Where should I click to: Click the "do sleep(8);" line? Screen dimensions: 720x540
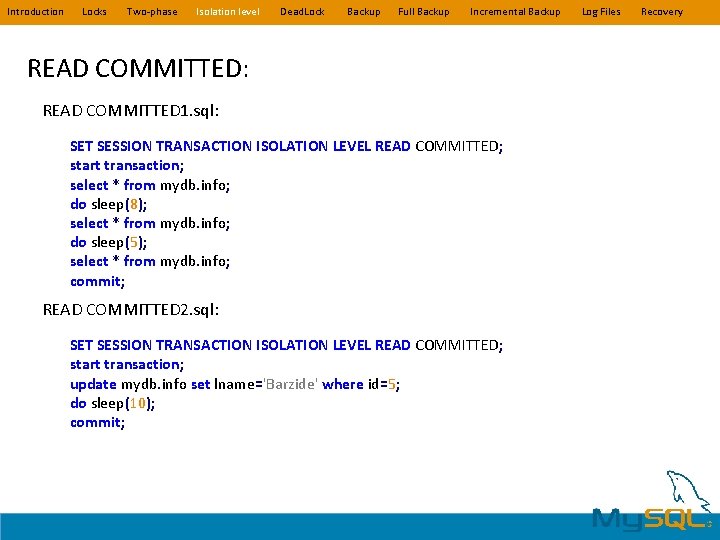pyautogui.click(x=108, y=204)
